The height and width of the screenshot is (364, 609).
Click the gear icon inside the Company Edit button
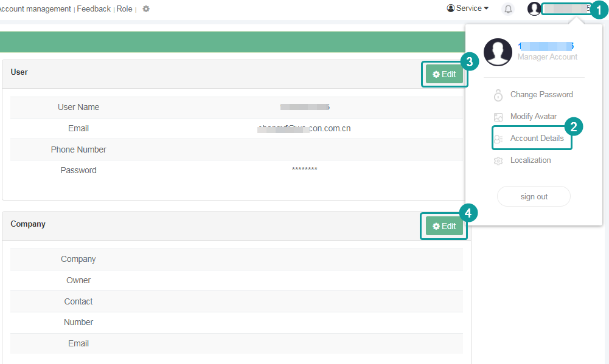pyautogui.click(x=436, y=225)
